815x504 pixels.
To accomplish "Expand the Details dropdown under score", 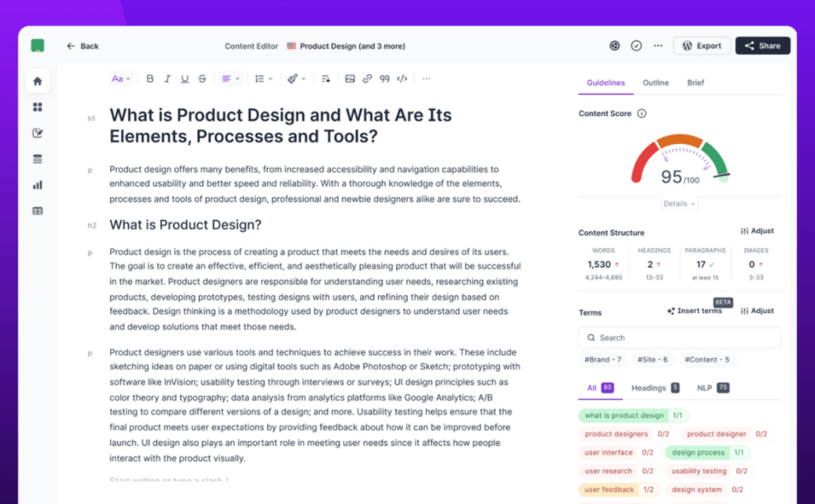I will [x=679, y=204].
